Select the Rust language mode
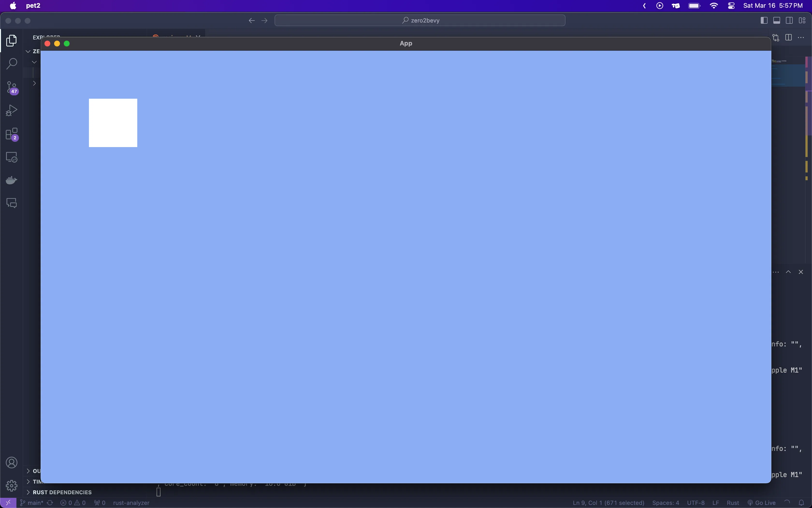This screenshot has width=812, height=508. (x=733, y=503)
